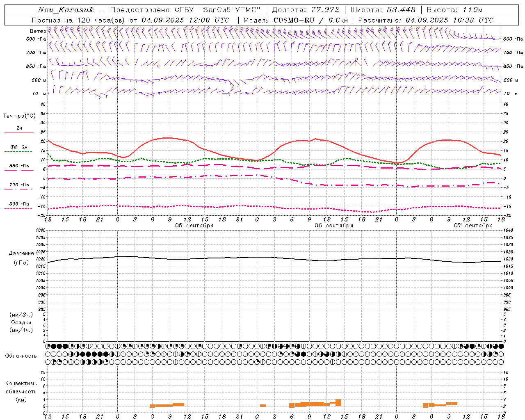Click the "10 м" wind level label on left
525x420 pixels.
point(39,94)
